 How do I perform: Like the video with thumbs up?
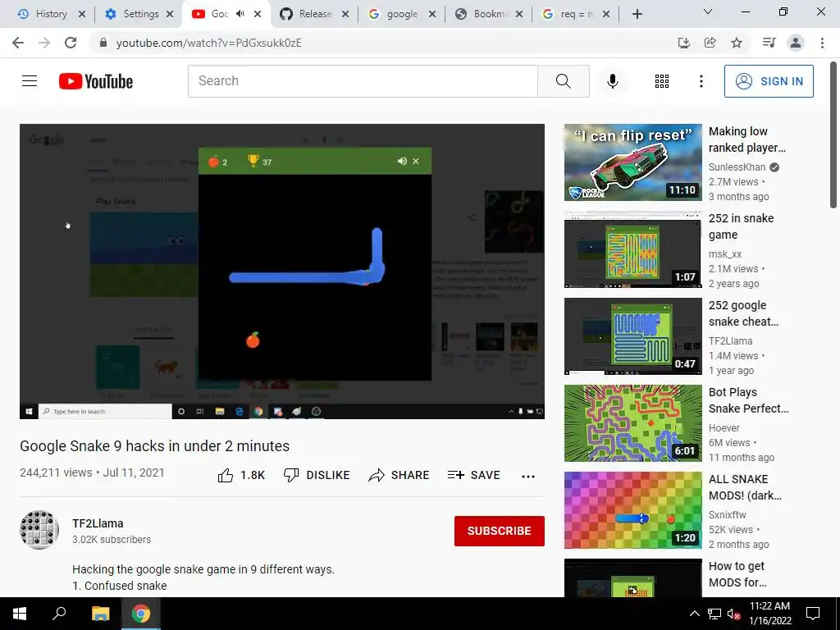tap(241, 475)
